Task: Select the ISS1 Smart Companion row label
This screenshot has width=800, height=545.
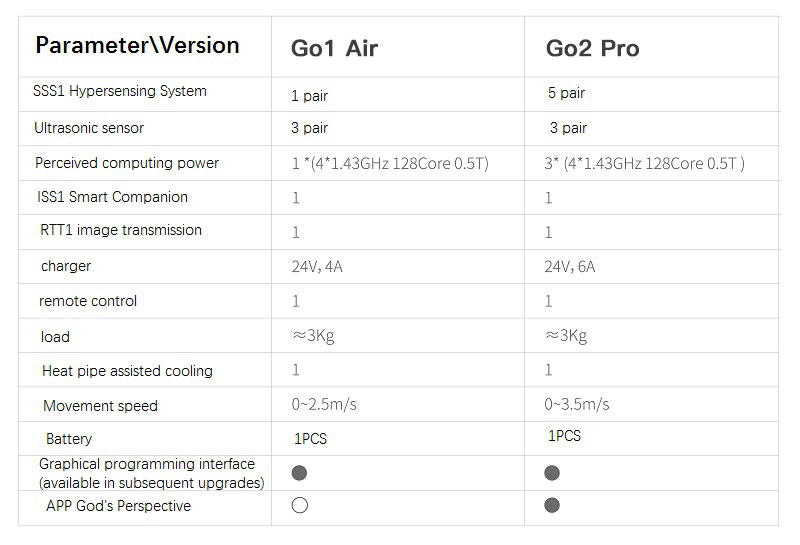Action: [x=112, y=197]
